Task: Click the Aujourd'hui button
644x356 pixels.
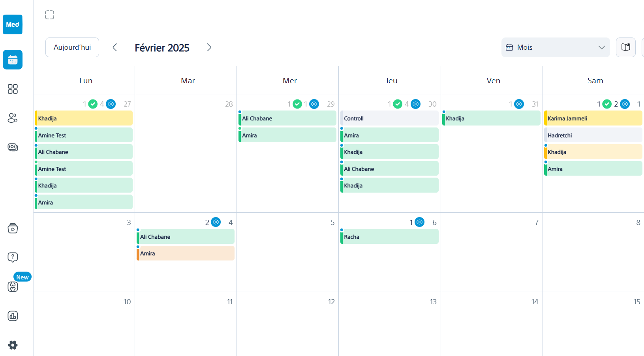Action: (x=72, y=47)
